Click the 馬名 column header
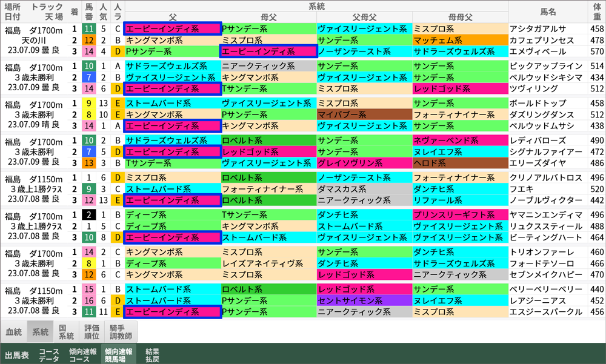The height and width of the screenshot is (364, 606). click(548, 12)
